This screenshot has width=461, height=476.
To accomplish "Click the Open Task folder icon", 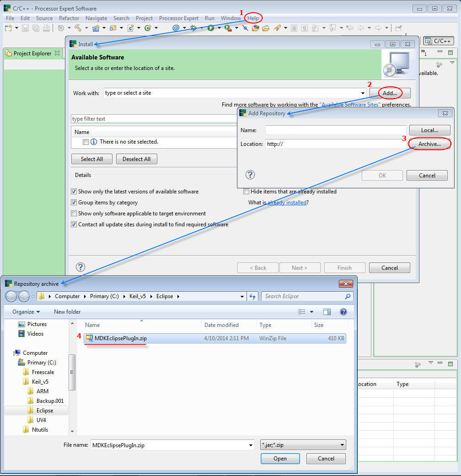I will click(x=266, y=28).
